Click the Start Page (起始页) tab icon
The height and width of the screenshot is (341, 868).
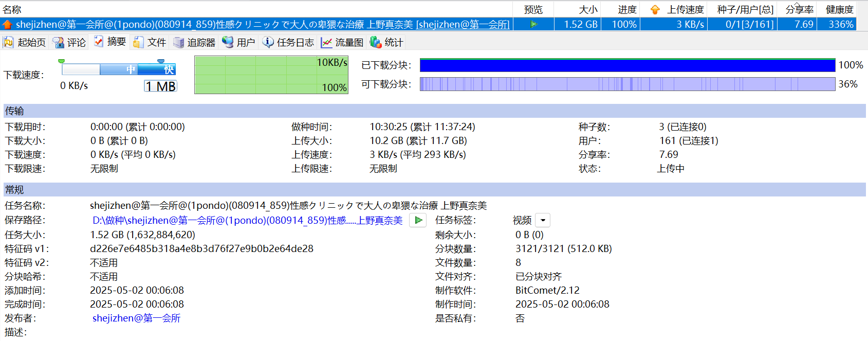pos(9,42)
